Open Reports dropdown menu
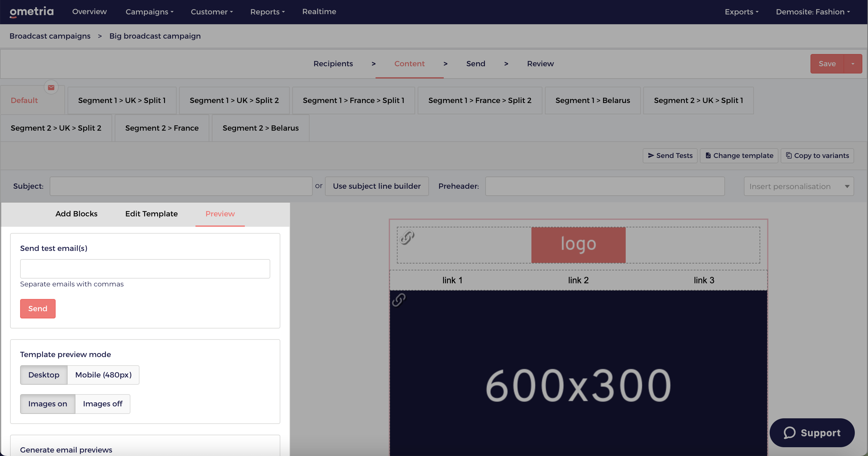This screenshot has height=456, width=868. click(x=267, y=12)
